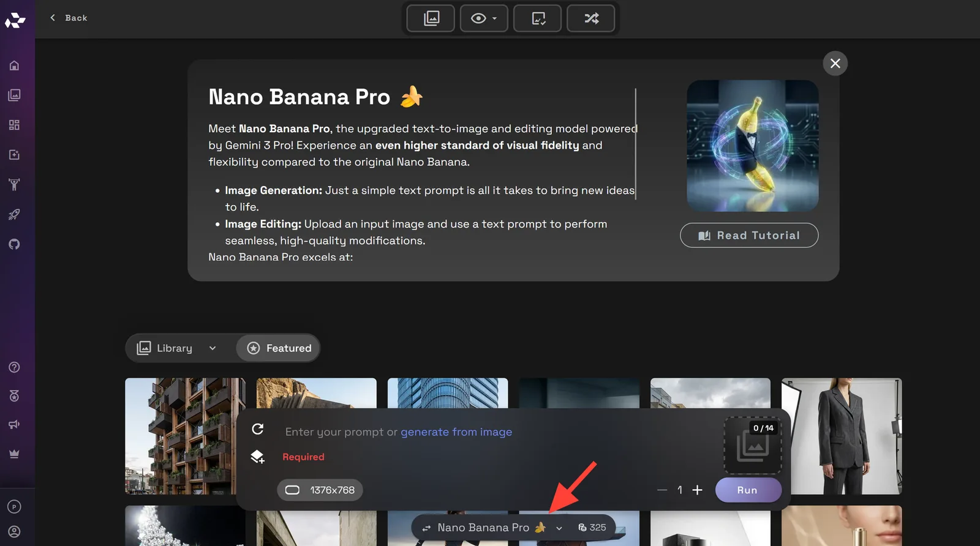Click the rocket sidebar icon
The width and height of the screenshot is (980, 546).
point(14,214)
